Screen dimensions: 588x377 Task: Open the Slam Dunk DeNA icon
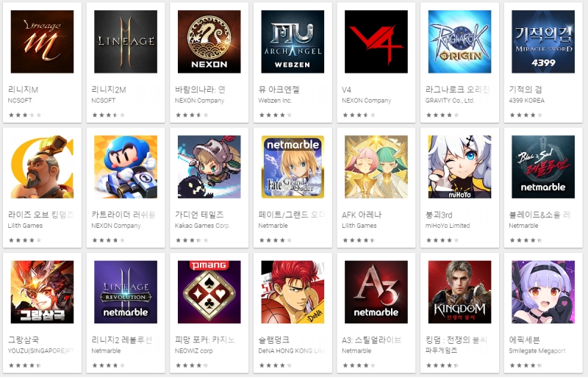click(293, 292)
